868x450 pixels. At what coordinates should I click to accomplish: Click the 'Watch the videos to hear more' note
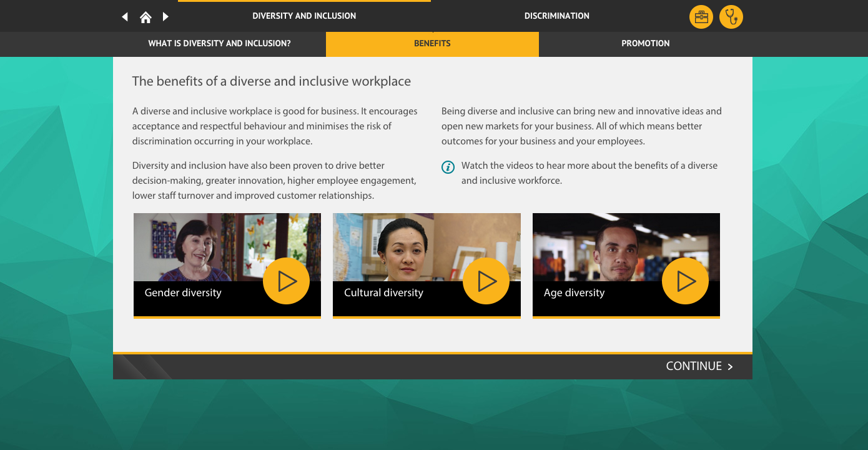point(589,173)
